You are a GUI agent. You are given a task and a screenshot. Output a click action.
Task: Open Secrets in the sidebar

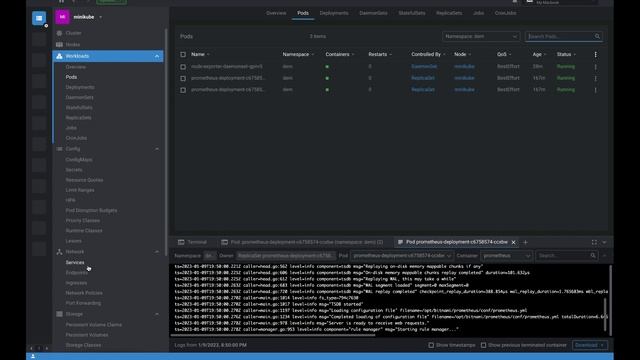point(74,170)
